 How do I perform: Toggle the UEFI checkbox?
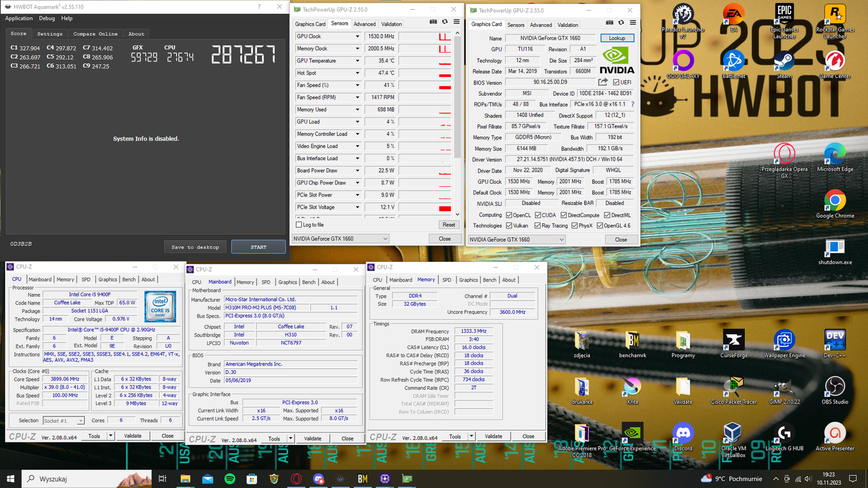point(616,82)
